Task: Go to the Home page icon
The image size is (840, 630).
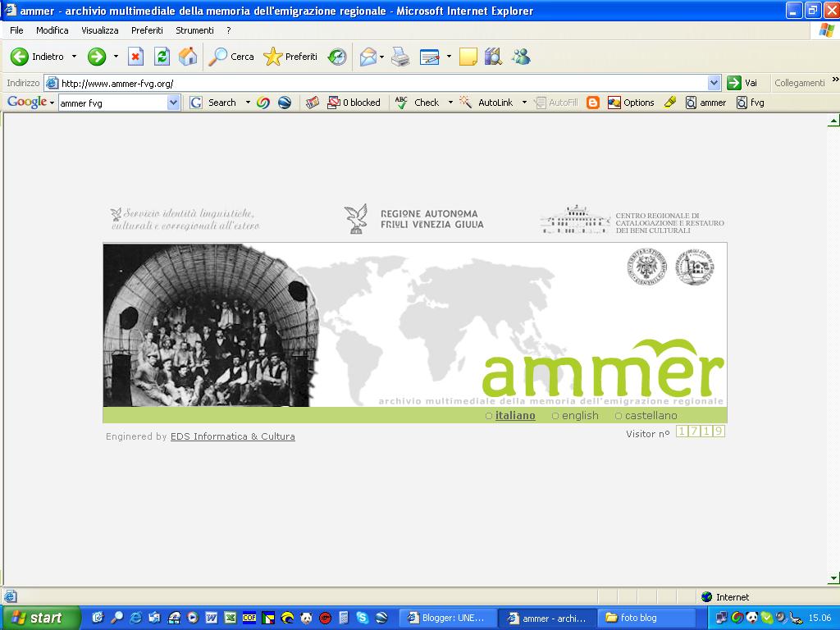Action: tap(188, 57)
